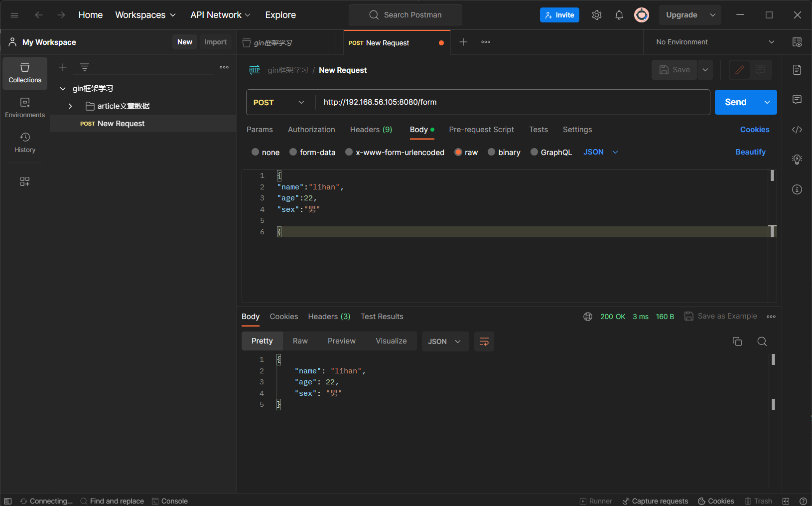Screen dimensions: 812x506
Task: Open help icon in status bar
Action: coord(803,501)
